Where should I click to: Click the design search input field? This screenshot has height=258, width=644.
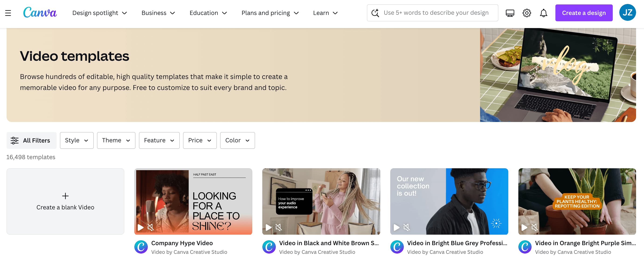point(433,13)
